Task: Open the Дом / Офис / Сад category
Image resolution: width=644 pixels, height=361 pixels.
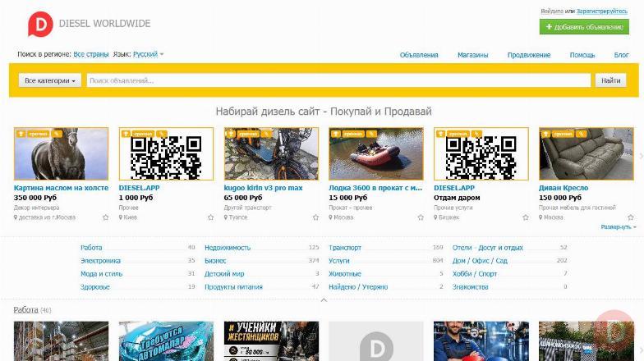Action: [x=480, y=261]
